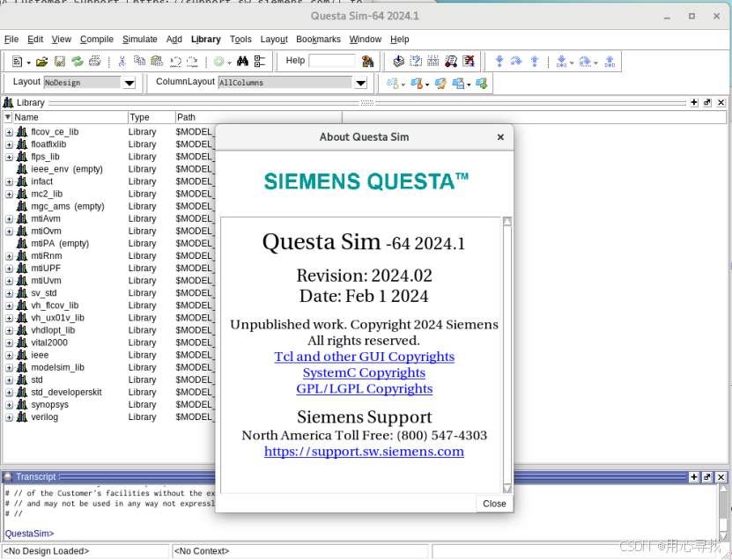Click the Paste toolbar icon
This screenshot has height=560, width=732.
[x=157, y=61]
